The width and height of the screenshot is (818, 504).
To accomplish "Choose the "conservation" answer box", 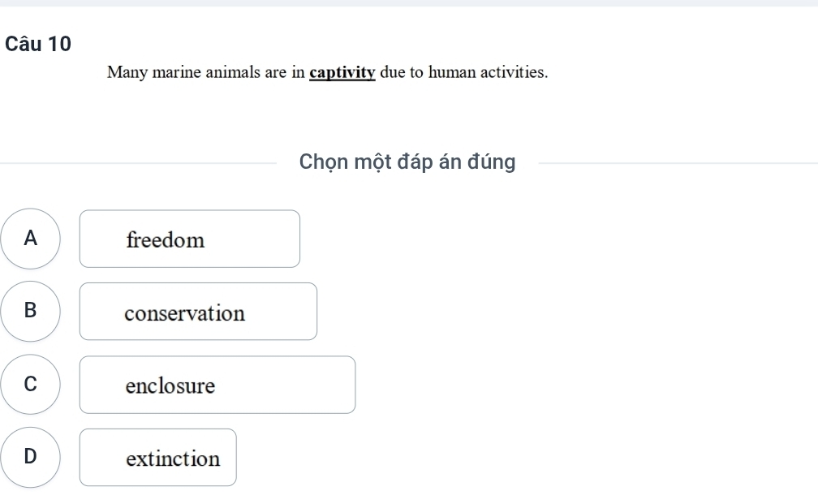I will coord(198,312).
